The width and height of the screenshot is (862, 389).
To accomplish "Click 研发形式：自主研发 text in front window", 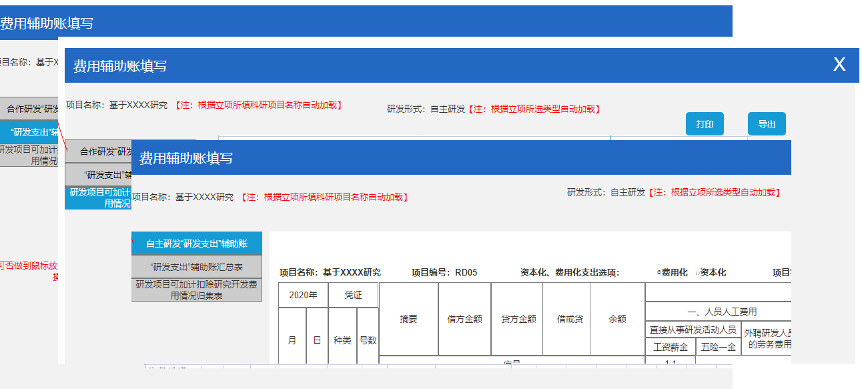I will [606, 192].
